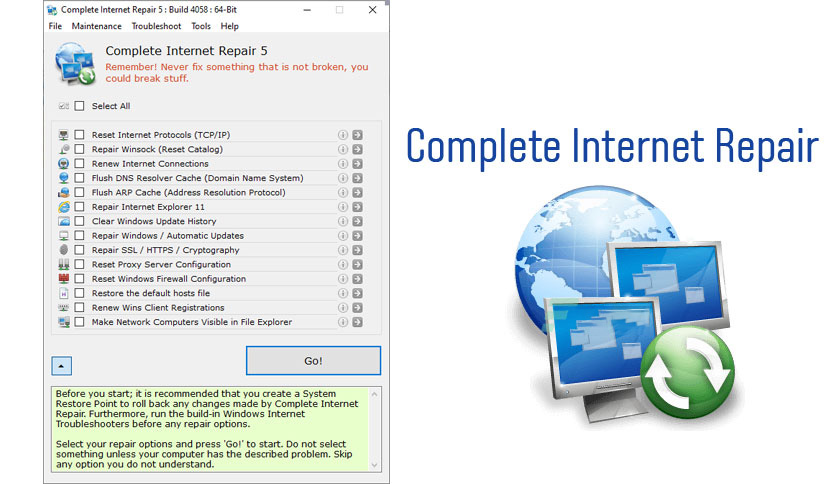Click the info icon for Repair SSL / HTTPS / Cryptography
Viewport: 836px width, 484px height.
point(343,250)
